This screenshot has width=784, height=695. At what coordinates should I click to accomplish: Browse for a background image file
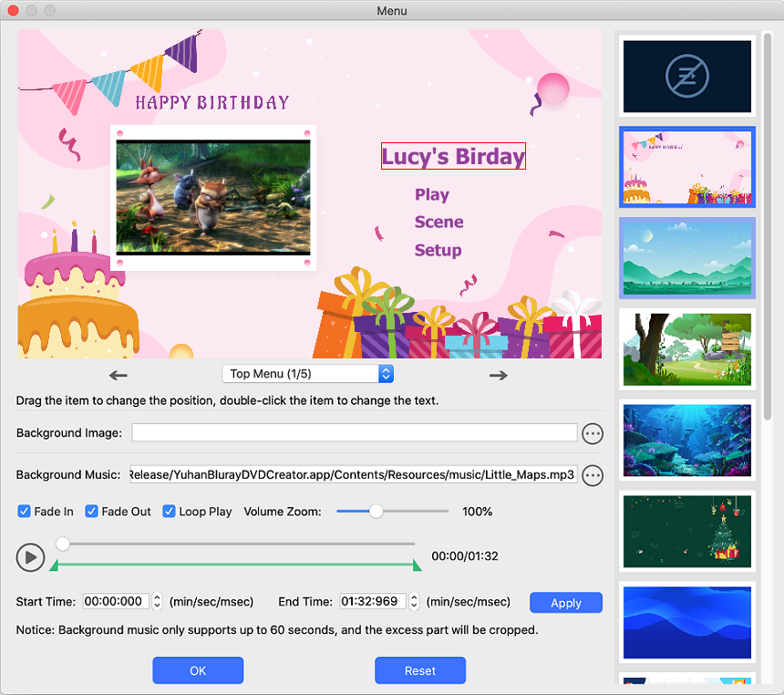(593, 433)
